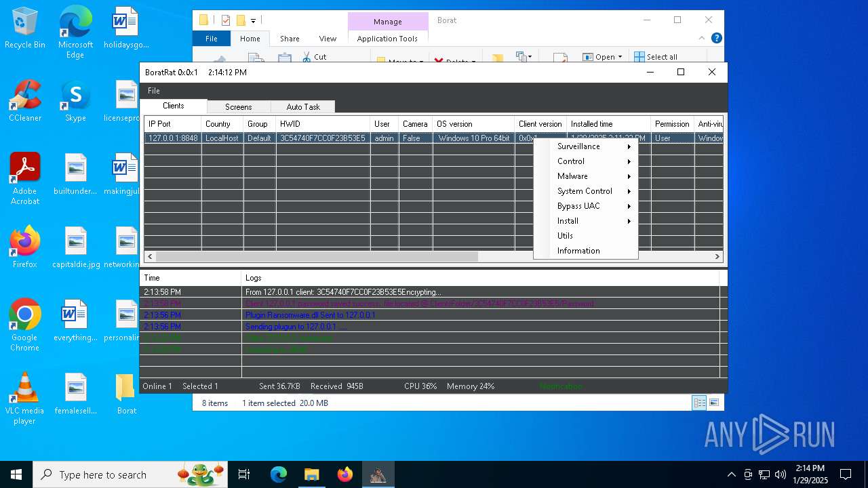868x488 pixels.
Task: Click the taskbar search box
Action: [x=130, y=474]
